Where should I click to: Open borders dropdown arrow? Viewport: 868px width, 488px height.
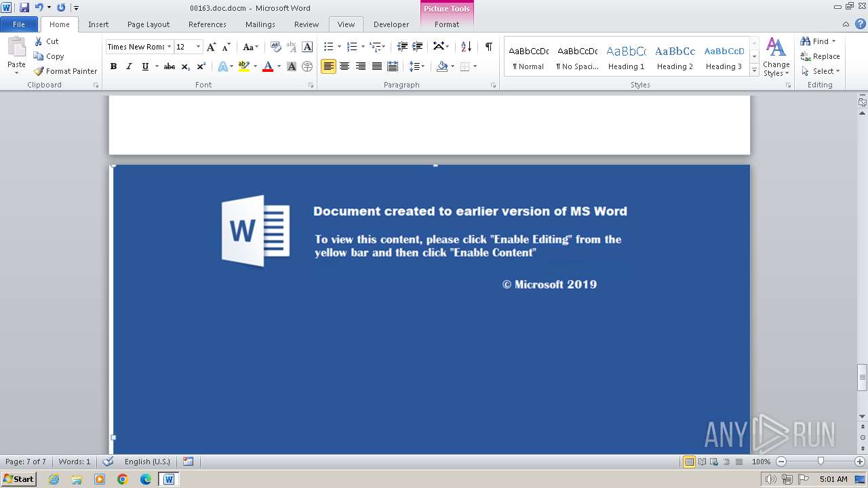coord(475,66)
